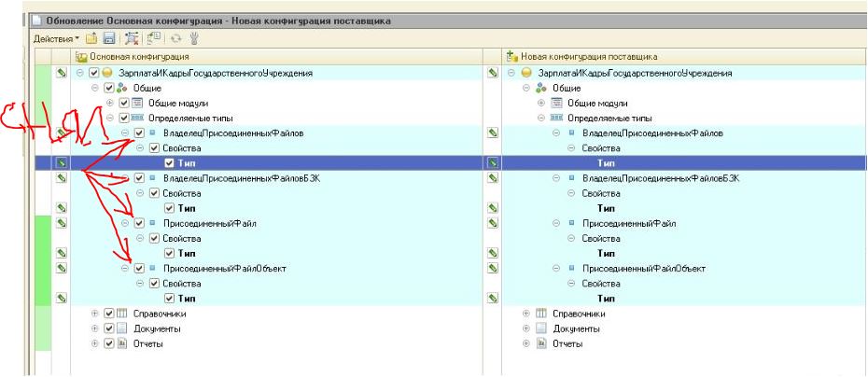Viewport: 868px width, 377px height.
Task: Click Общие модули icon in left pane
Action: [x=137, y=103]
